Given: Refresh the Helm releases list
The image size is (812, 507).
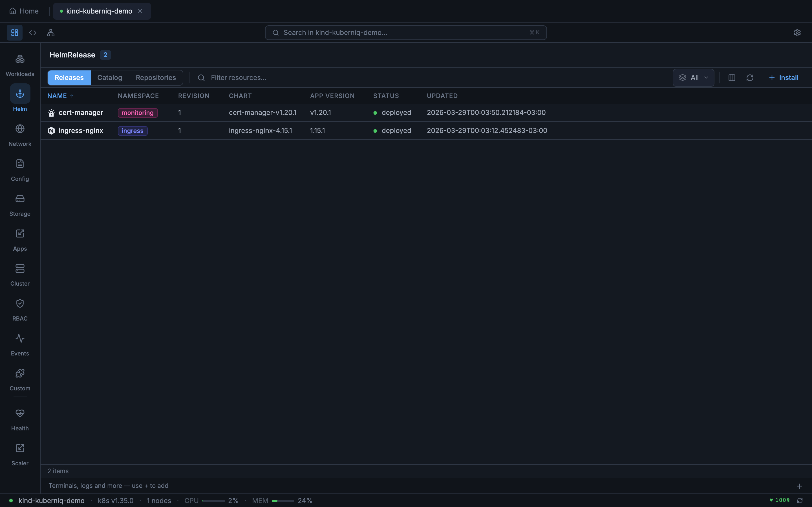Looking at the screenshot, I should point(750,77).
